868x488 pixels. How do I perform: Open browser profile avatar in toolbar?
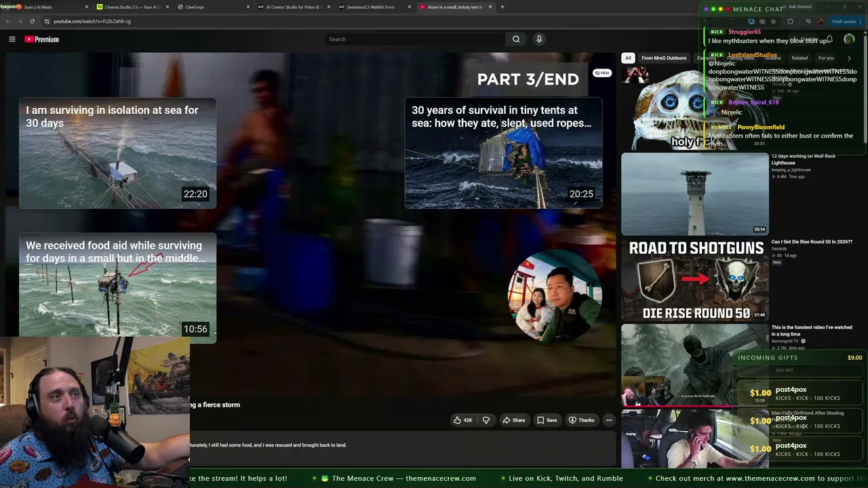[x=820, y=21]
